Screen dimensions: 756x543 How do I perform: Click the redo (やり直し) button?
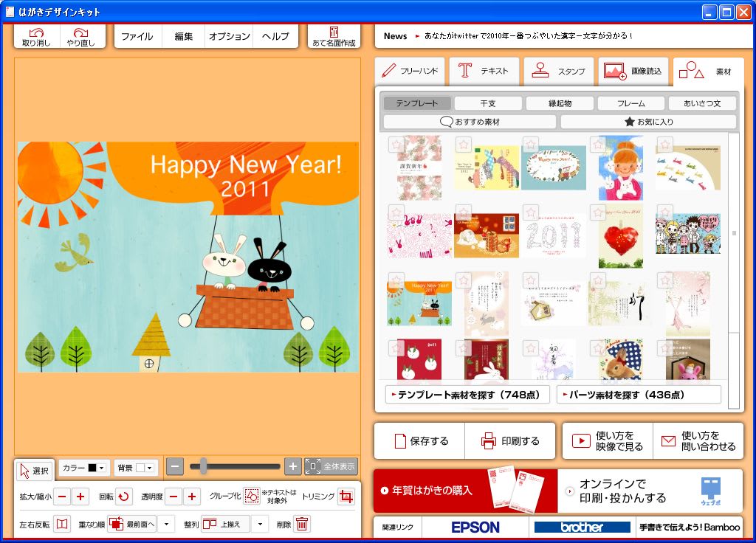pos(81,37)
